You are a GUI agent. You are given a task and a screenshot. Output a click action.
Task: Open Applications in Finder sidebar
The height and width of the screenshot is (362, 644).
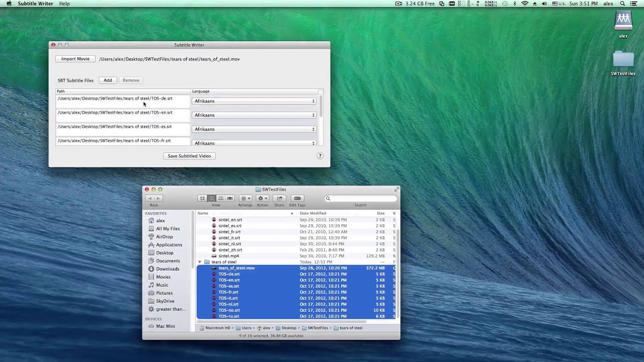pyautogui.click(x=169, y=245)
